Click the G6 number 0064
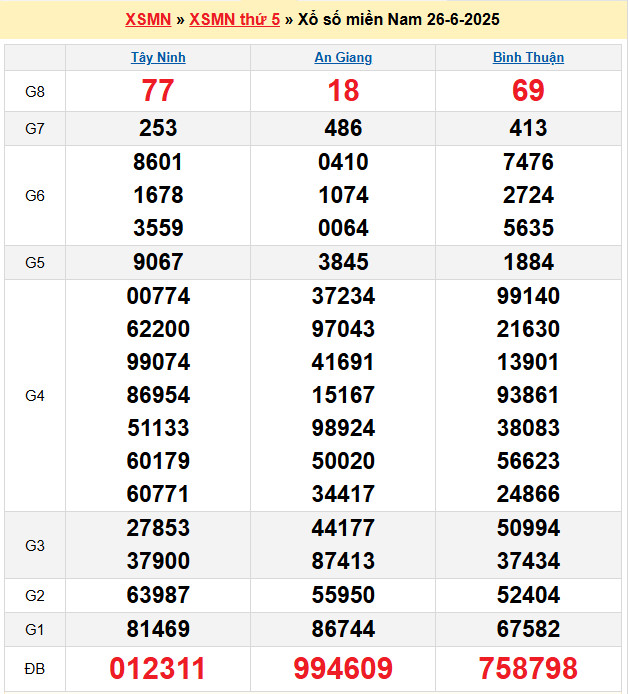The image size is (628, 694). [x=343, y=228]
